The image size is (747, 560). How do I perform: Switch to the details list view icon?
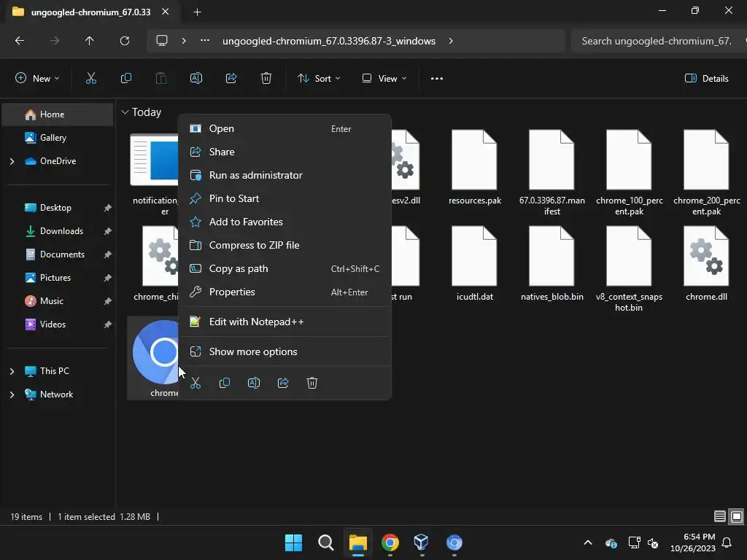tap(720, 516)
